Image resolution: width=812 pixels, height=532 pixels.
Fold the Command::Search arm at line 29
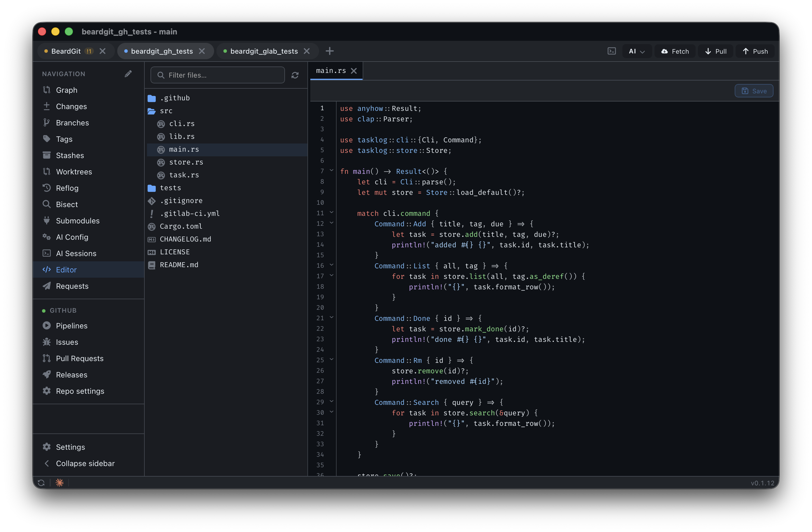coord(331,401)
